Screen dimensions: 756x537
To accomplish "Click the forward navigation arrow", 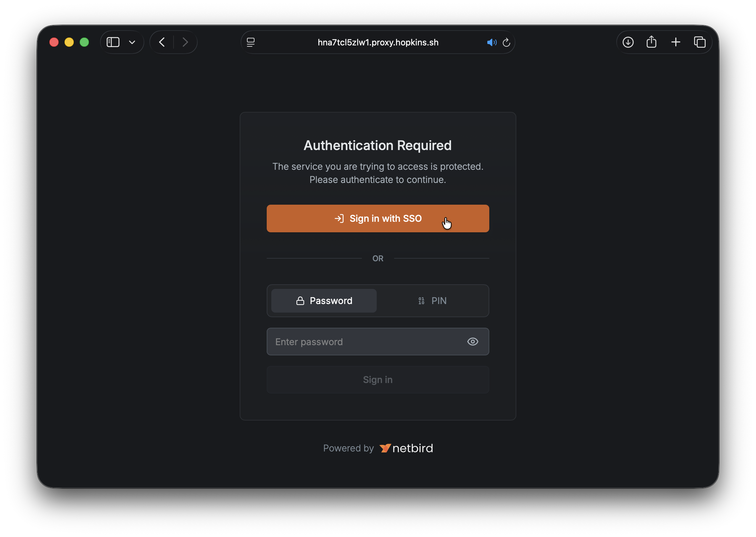I will coord(185,42).
